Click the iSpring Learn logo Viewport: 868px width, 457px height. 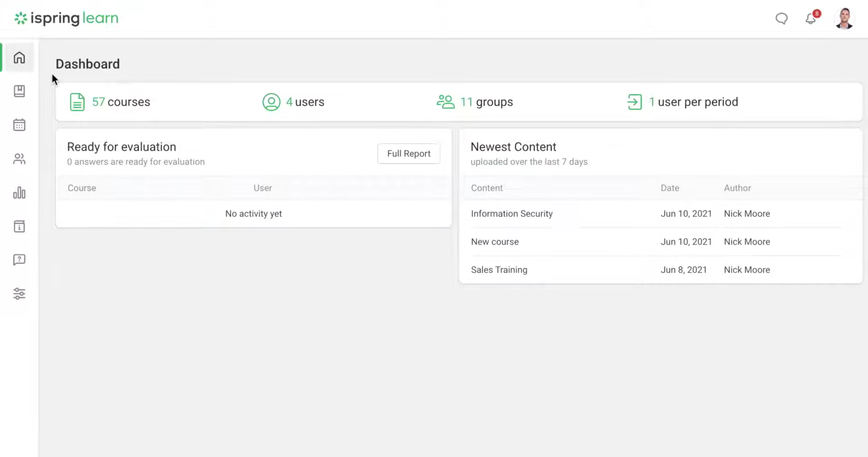[66, 18]
